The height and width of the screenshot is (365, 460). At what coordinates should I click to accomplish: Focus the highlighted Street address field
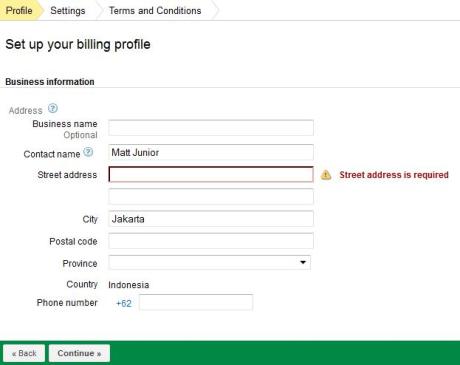[211, 174]
